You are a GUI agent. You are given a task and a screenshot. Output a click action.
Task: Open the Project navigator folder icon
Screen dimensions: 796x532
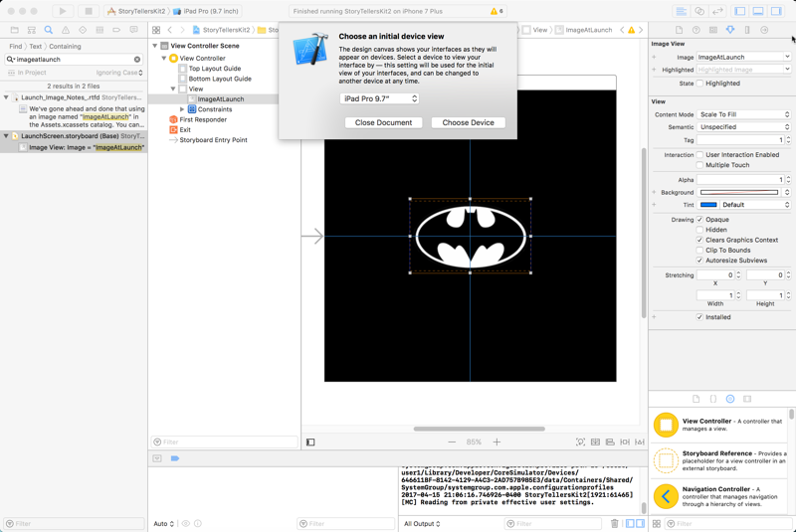coord(14,30)
